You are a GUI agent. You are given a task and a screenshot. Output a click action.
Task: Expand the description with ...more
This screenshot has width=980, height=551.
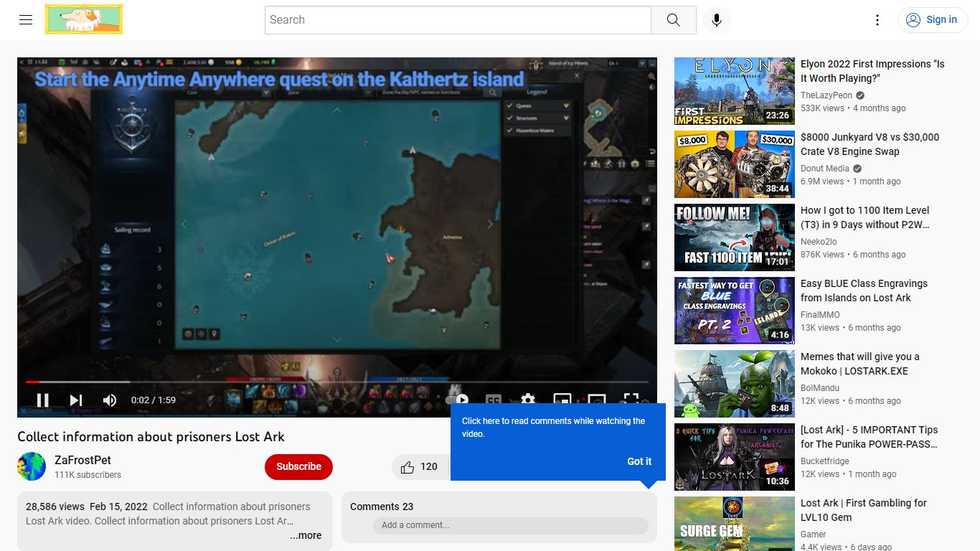(306, 535)
